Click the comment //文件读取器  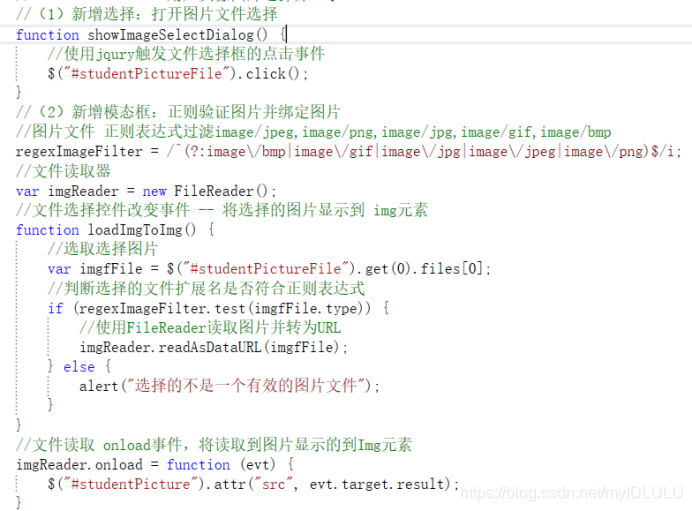tap(63, 171)
